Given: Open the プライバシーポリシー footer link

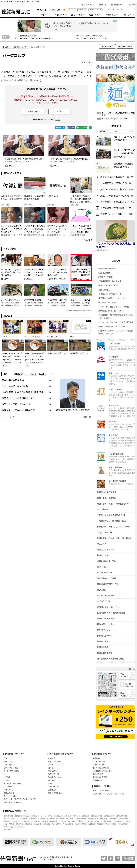Looking at the screenshot, I should click(x=57, y=765).
